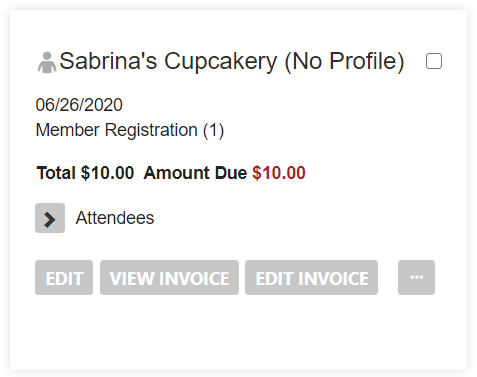Open the three-dots more actions menu
Viewport: 477px width, 377px height.
[416, 278]
